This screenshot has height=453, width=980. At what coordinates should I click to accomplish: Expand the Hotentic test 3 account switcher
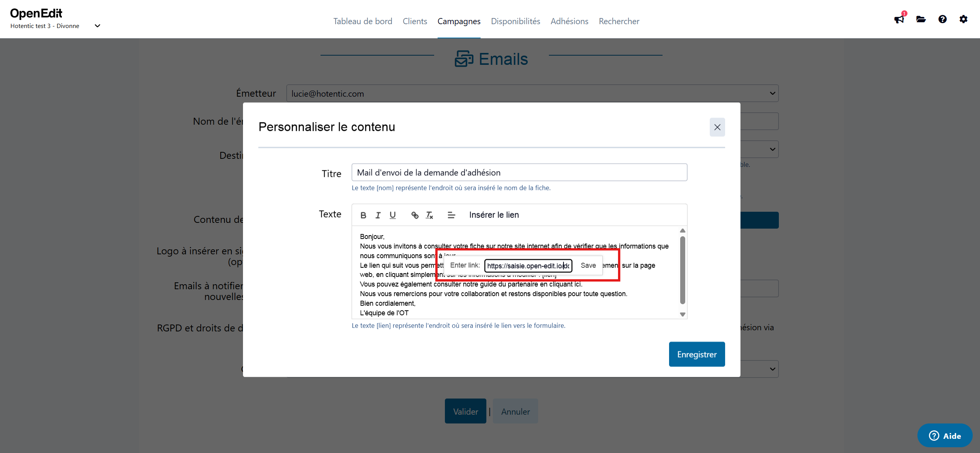98,26
